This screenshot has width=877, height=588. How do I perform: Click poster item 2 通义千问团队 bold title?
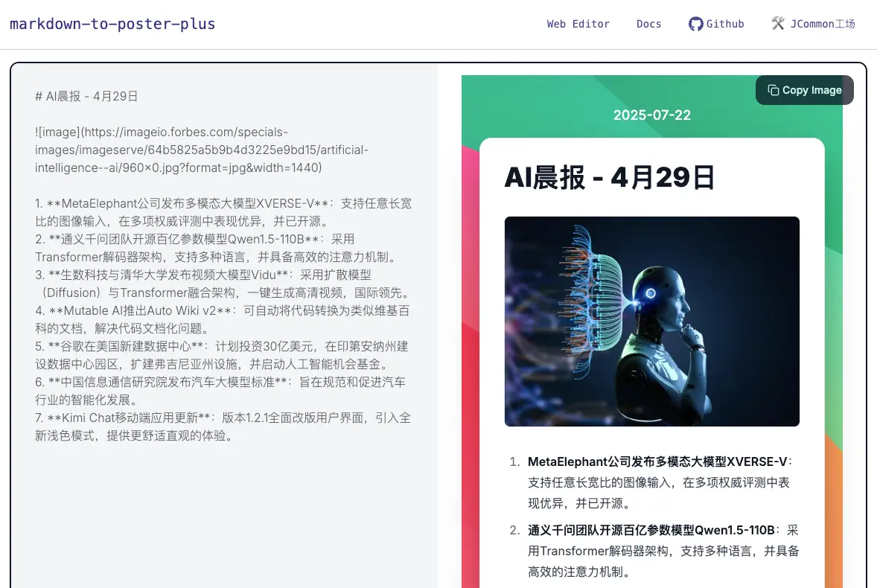[x=651, y=530]
